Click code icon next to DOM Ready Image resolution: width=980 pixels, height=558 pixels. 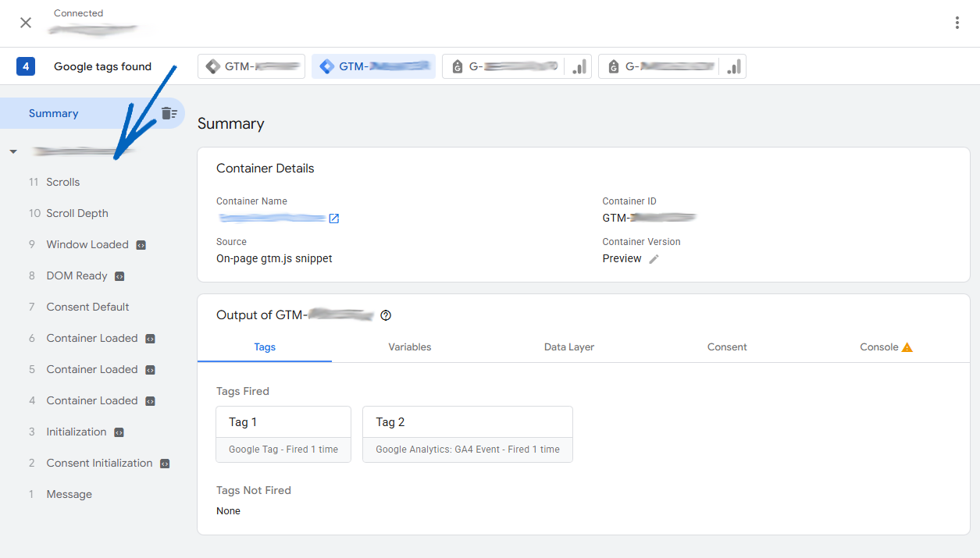tap(120, 276)
